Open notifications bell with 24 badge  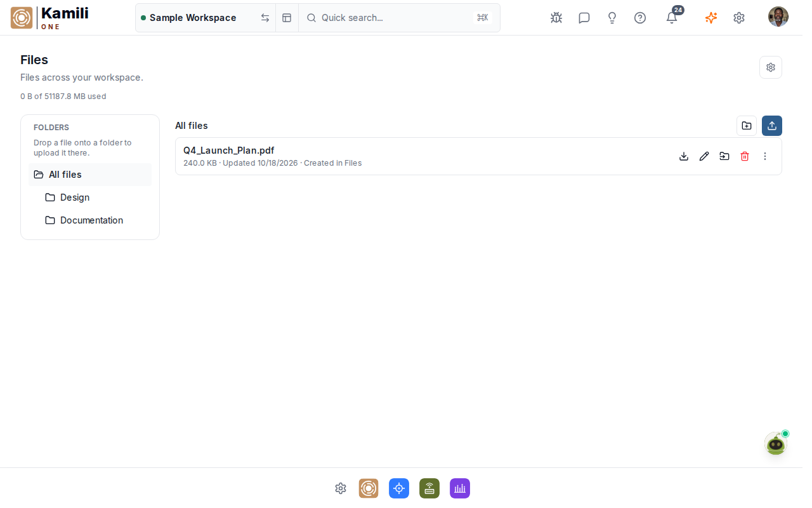tap(672, 17)
